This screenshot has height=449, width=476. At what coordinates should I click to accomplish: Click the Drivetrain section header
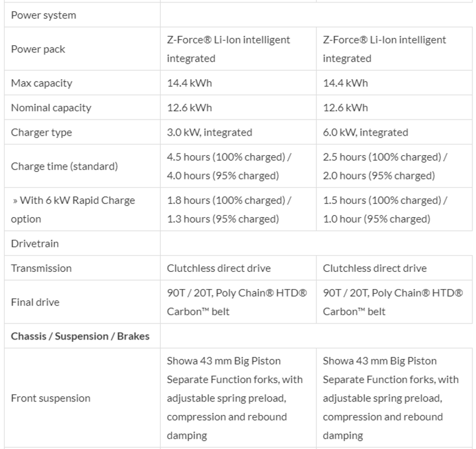click(35, 244)
